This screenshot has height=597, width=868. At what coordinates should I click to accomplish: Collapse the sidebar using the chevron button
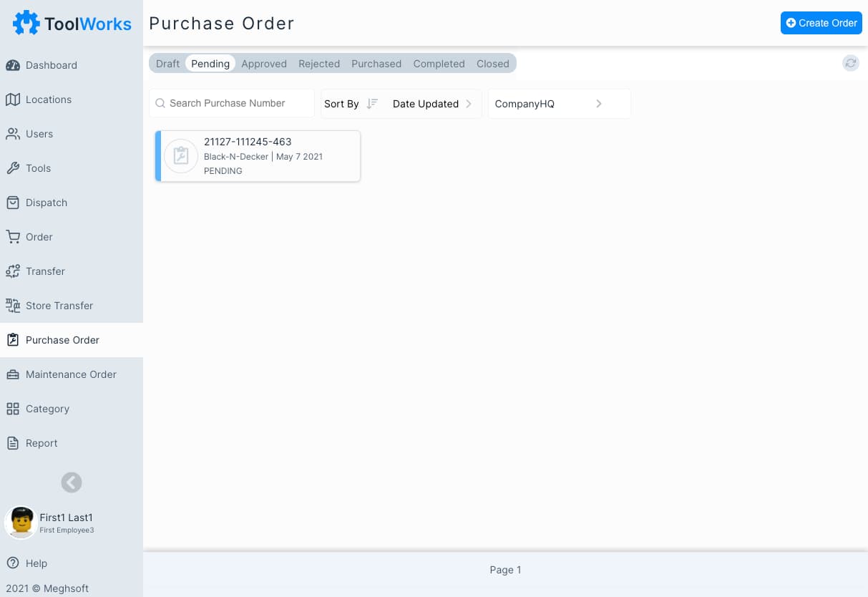click(72, 482)
